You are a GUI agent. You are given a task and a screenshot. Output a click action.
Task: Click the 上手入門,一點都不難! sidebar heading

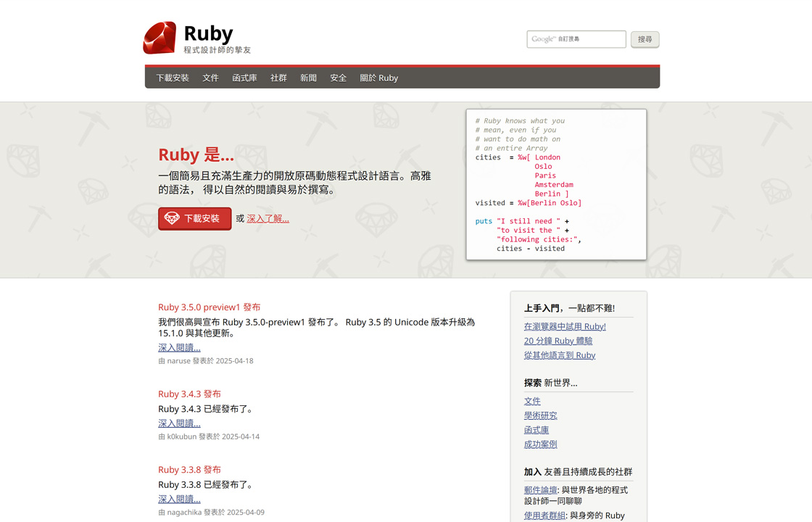point(570,308)
